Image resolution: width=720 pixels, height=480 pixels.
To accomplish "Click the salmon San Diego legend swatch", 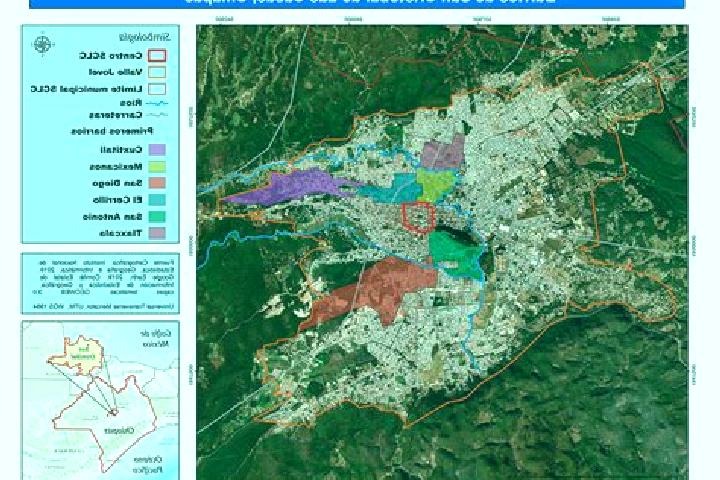I will (157, 183).
